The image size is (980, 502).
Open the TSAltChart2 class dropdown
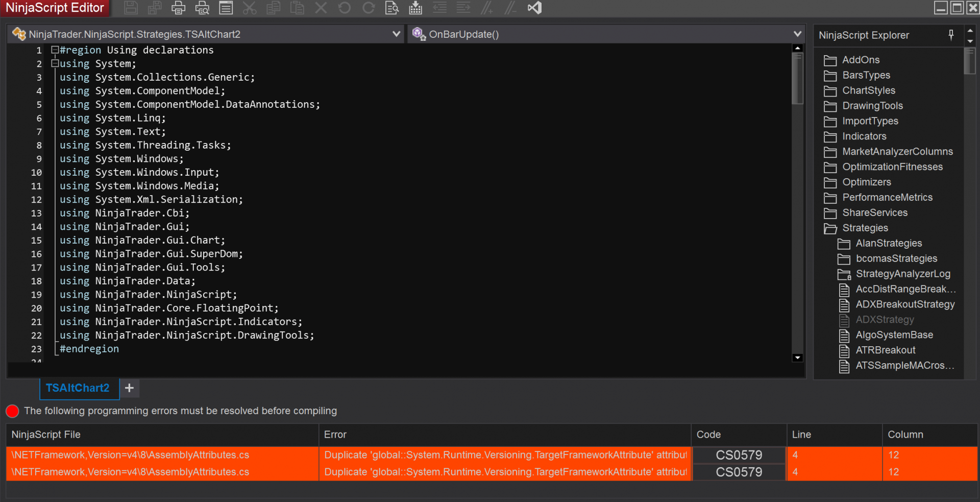click(x=396, y=34)
